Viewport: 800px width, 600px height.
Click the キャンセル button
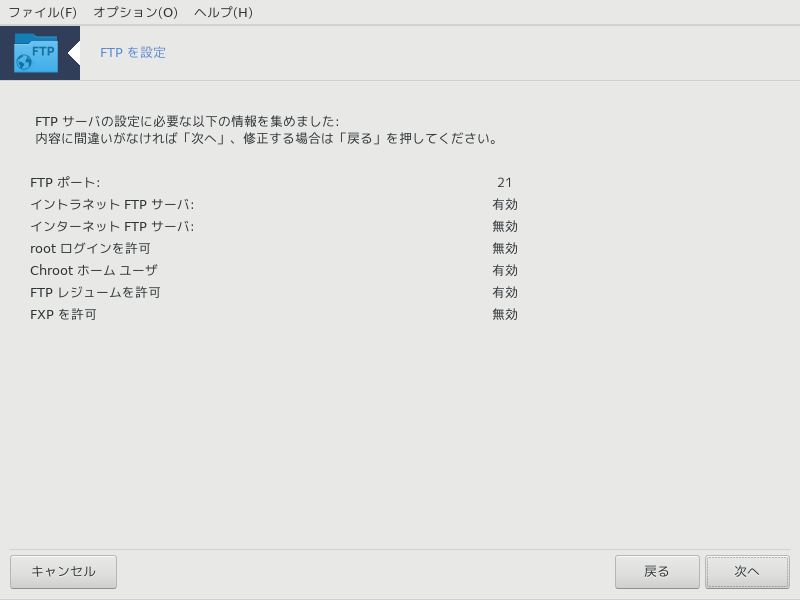tap(63, 572)
